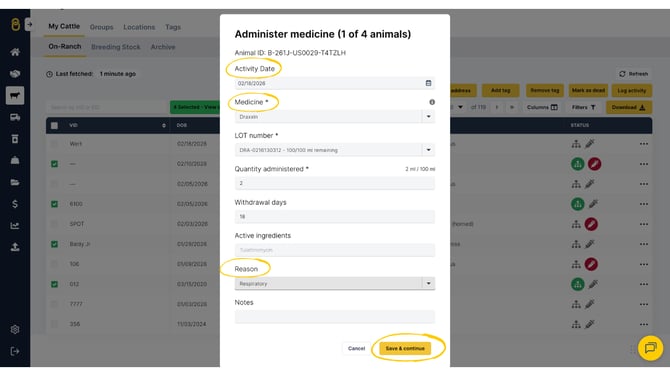Click the Refresh button
Screen dimensions: 670x376
(x=634, y=74)
